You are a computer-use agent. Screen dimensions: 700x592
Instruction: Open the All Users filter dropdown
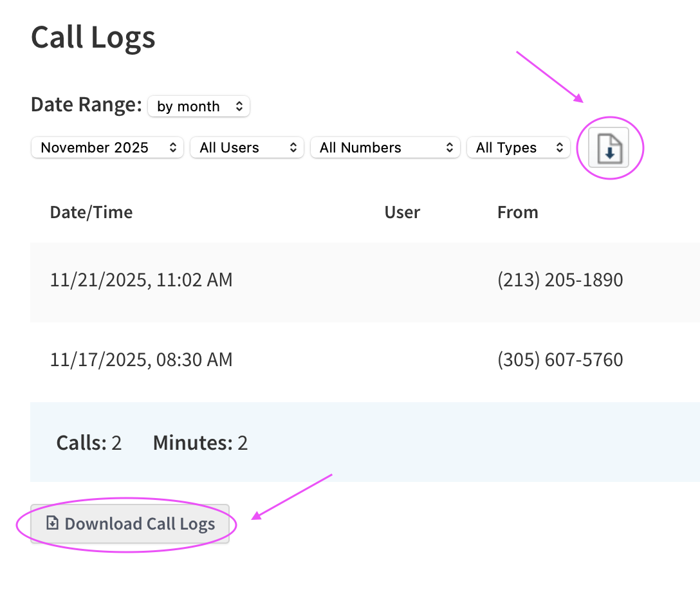[246, 148]
